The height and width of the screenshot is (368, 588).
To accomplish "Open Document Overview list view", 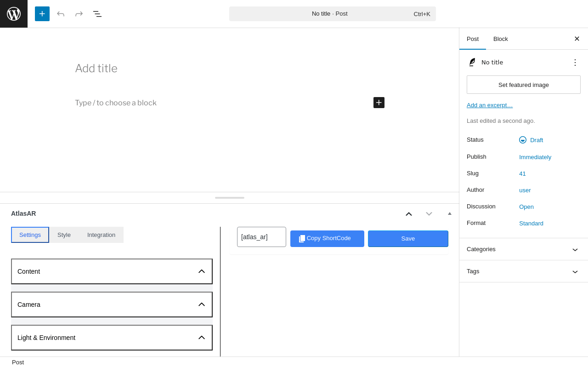I will (97, 14).
